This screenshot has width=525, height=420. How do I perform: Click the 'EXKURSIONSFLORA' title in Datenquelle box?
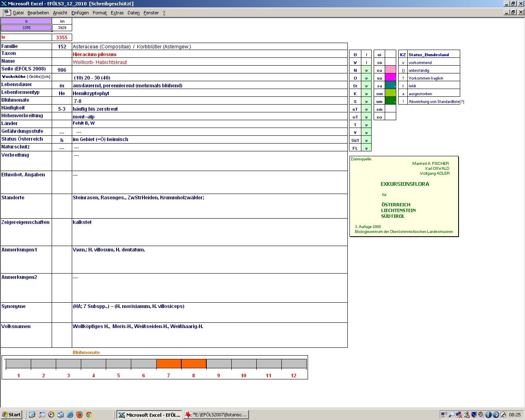click(405, 184)
